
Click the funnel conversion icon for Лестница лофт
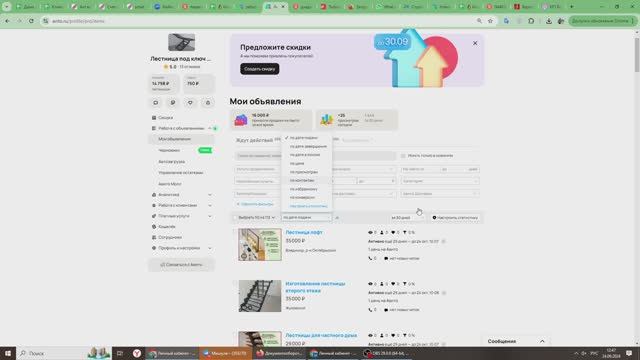405,232
